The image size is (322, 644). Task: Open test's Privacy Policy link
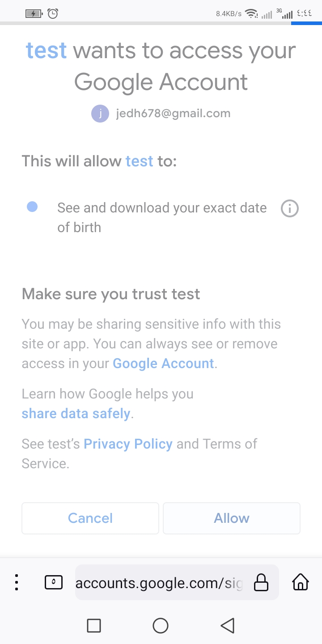[128, 444]
